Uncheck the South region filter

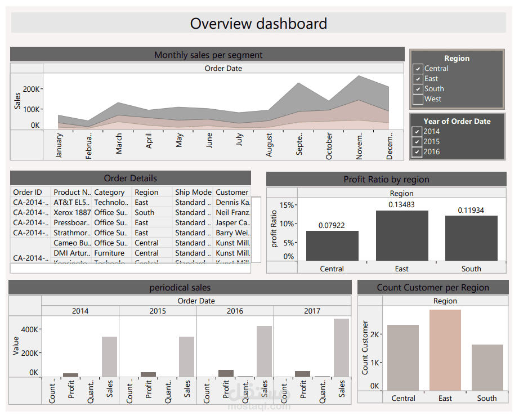418,89
